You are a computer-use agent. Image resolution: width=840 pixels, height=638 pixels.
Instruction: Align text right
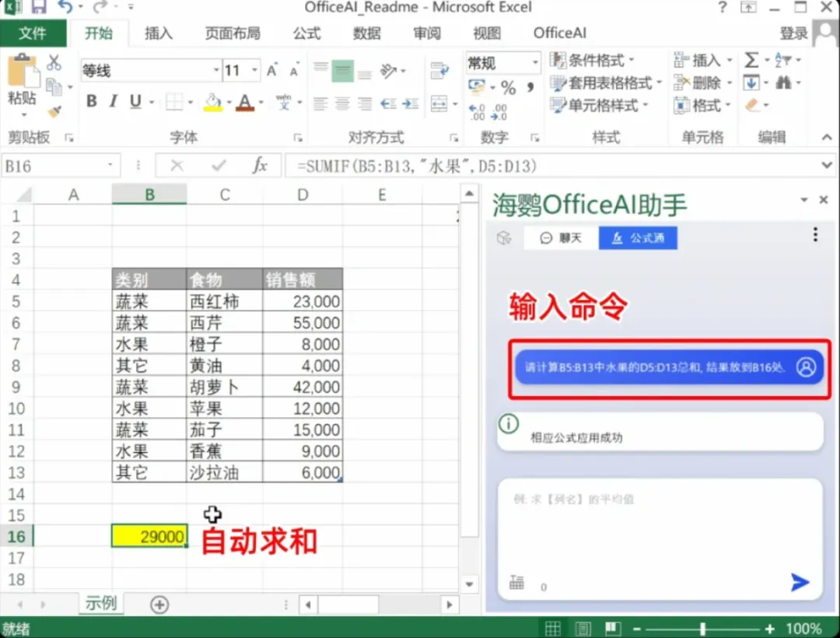(x=365, y=103)
